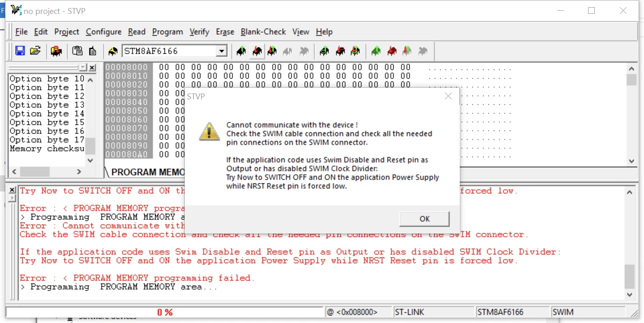The width and height of the screenshot is (644, 323).
Task: Expand the option bytes panel small dropdown arrow
Action: [x=83, y=68]
